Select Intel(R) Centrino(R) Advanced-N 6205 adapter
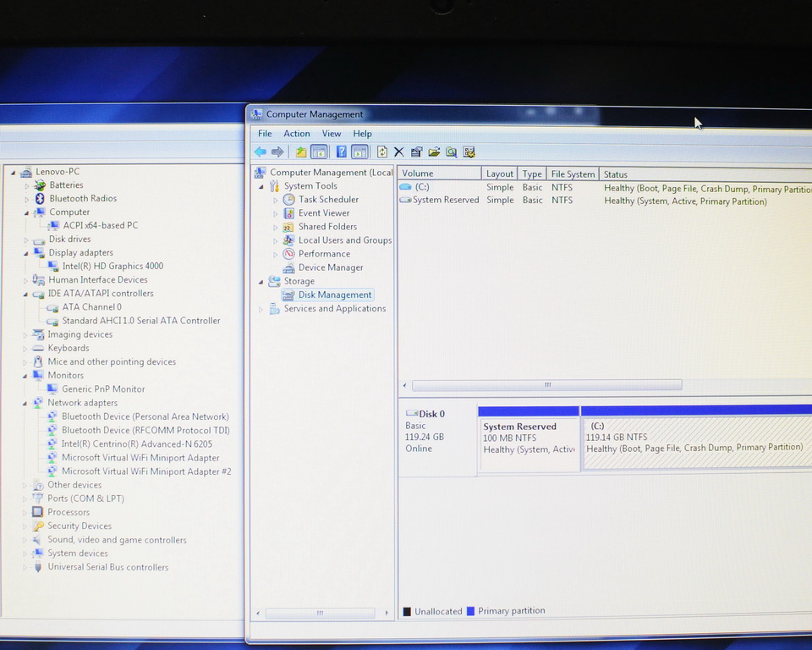This screenshot has width=812, height=650. tap(137, 444)
